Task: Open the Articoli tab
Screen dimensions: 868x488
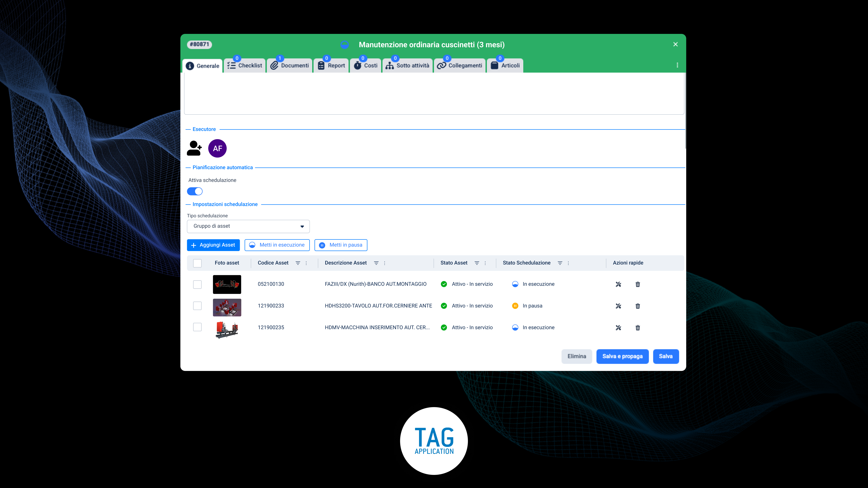Action: click(505, 65)
